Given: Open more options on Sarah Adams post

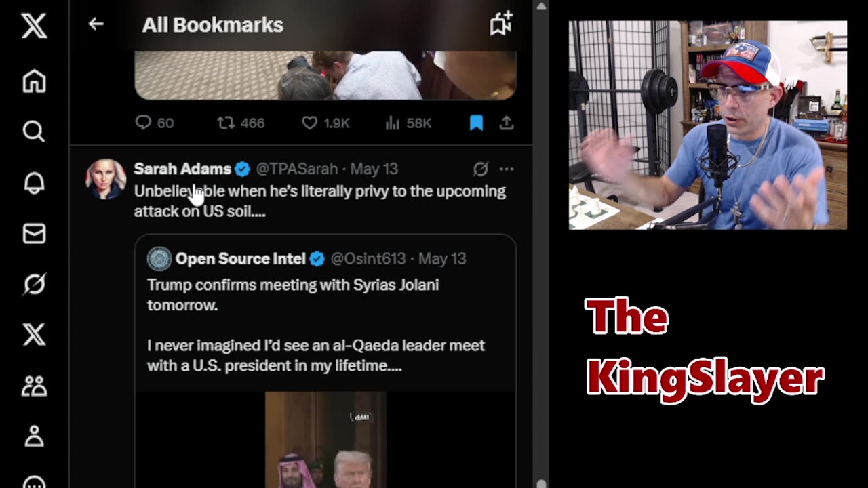Looking at the screenshot, I should click(507, 169).
